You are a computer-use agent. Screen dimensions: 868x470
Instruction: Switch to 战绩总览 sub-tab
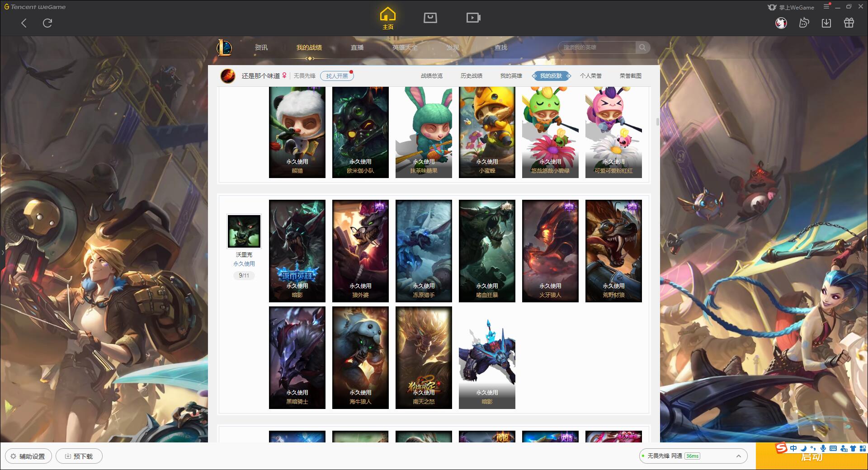[x=432, y=76]
